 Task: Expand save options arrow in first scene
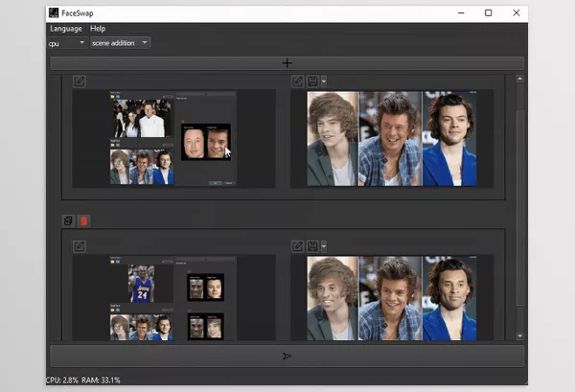click(324, 81)
